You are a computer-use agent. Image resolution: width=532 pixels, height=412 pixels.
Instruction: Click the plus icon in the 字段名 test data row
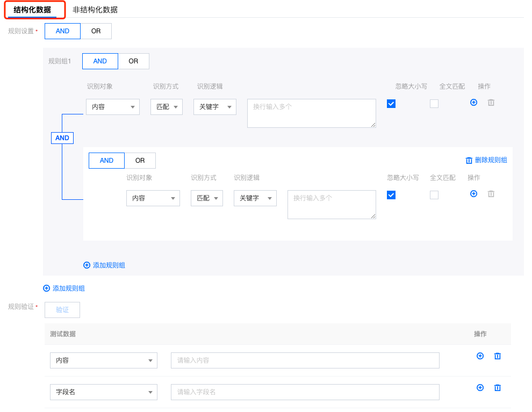[x=480, y=387]
